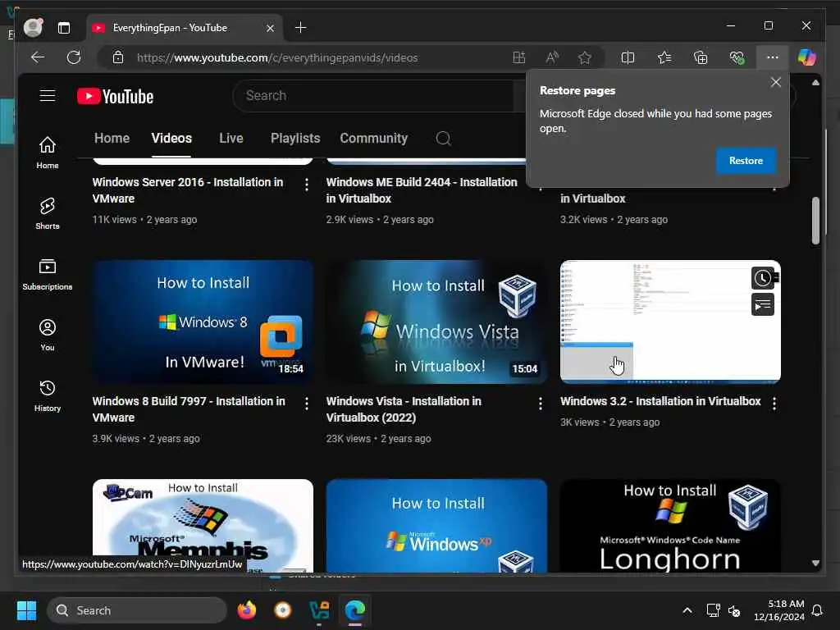
Task: Select the Videos tab
Action: pos(171,138)
